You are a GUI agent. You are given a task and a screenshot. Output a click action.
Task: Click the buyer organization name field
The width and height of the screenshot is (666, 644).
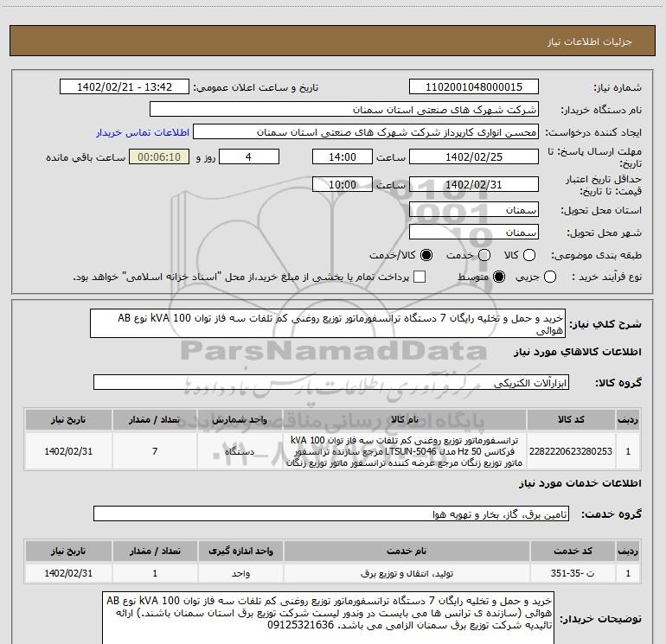[x=344, y=110]
